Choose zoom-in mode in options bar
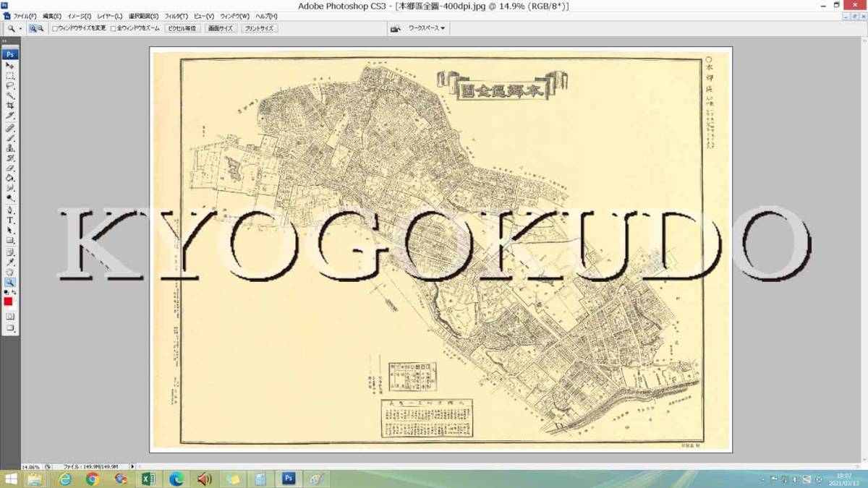Screen dimensions: 868x488 33,28
